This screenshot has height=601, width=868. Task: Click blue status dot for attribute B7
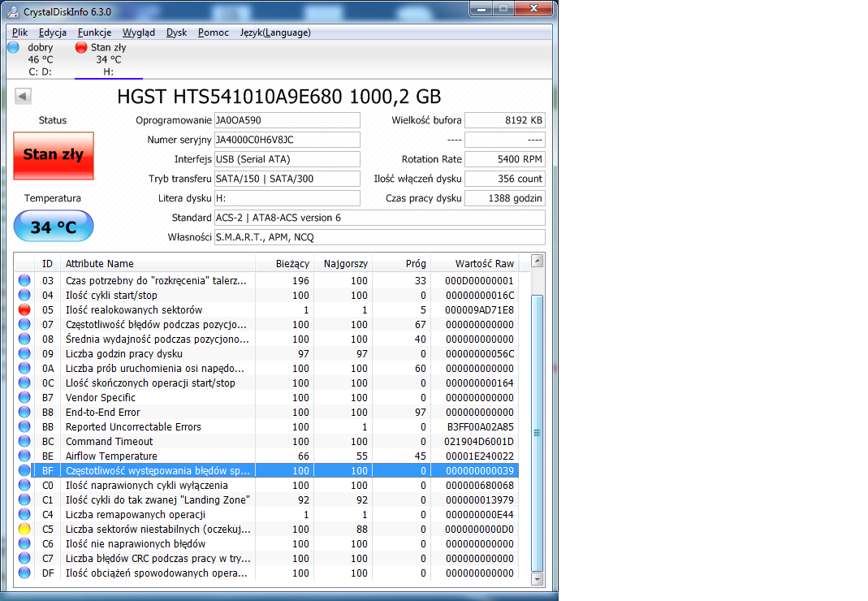24,397
